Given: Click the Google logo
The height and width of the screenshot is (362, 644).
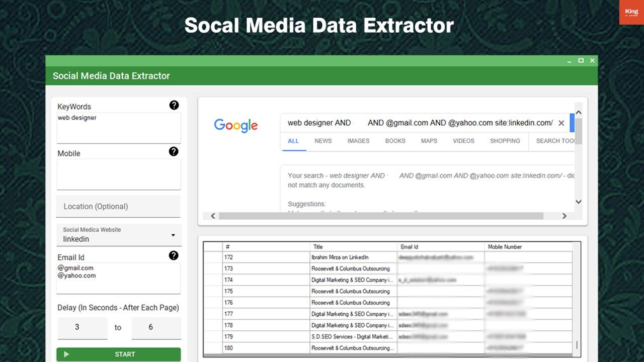Looking at the screenshot, I should click(x=235, y=125).
